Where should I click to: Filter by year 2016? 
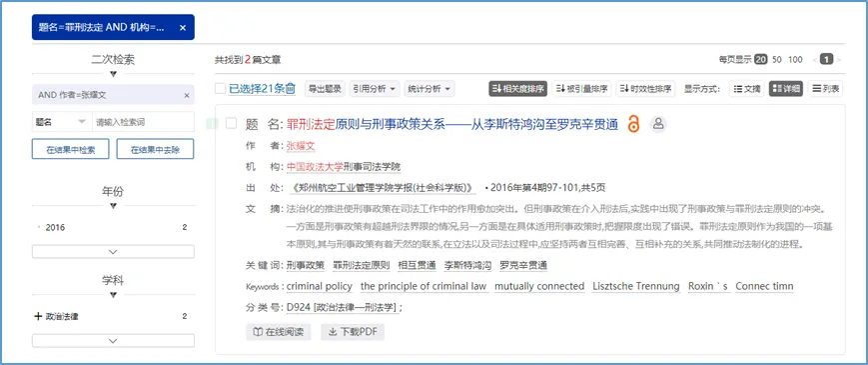[55, 228]
